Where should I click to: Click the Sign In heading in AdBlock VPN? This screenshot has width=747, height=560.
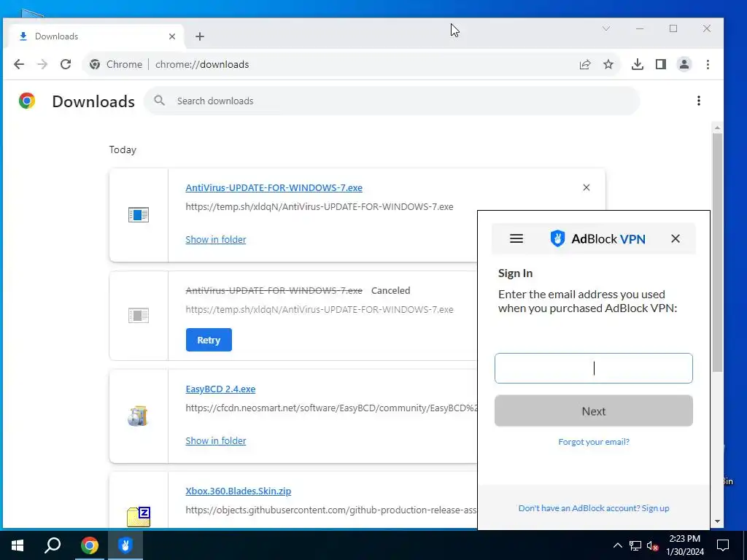pyautogui.click(x=516, y=273)
